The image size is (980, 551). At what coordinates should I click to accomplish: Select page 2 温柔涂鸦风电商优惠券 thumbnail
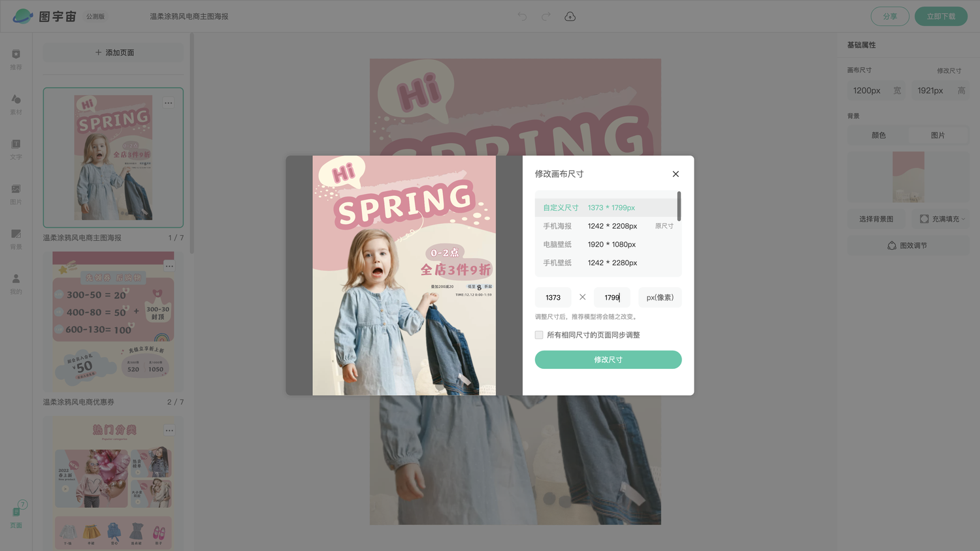click(x=114, y=322)
